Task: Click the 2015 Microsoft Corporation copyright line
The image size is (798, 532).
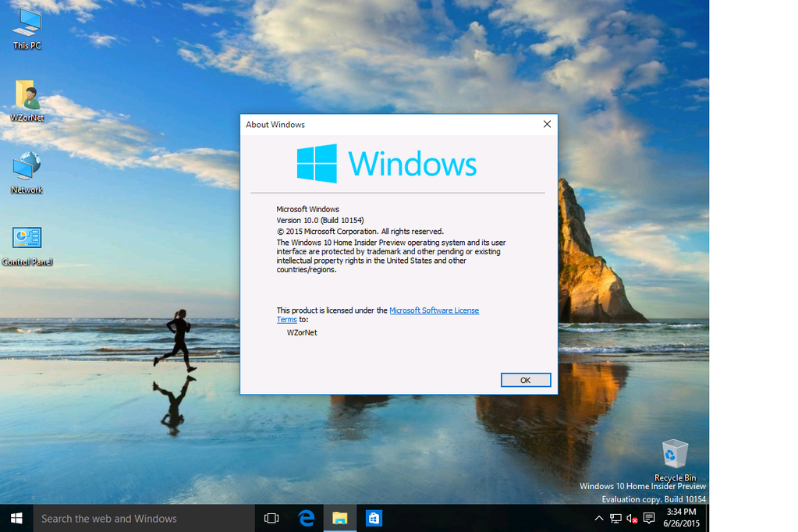Action: pyautogui.click(x=360, y=232)
